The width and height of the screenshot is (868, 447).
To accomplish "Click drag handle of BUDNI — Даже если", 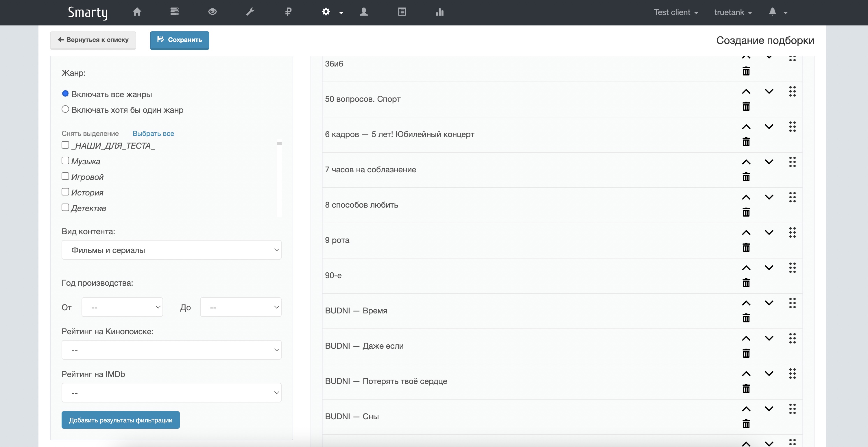I will (793, 339).
